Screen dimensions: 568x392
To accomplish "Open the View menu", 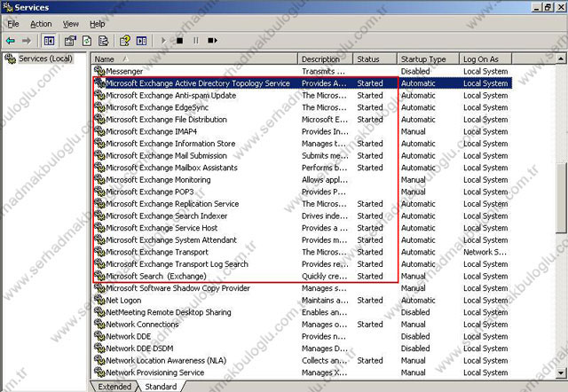I will (71, 24).
